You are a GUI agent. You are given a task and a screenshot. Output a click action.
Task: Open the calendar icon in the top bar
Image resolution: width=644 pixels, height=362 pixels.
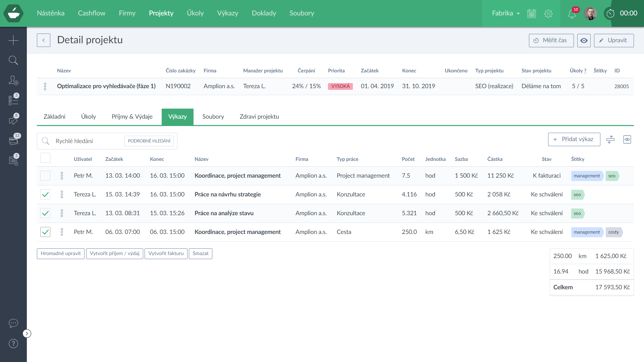tap(532, 13)
